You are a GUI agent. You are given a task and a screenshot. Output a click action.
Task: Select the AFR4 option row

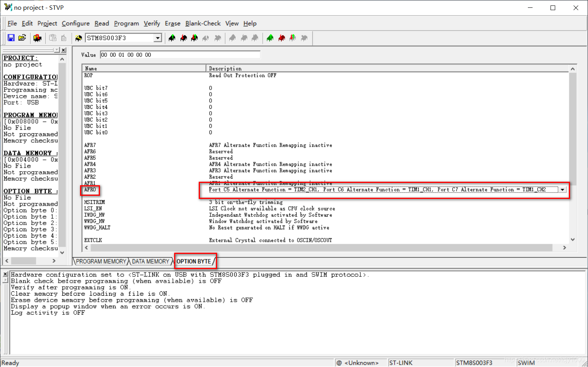pos(90,164)
